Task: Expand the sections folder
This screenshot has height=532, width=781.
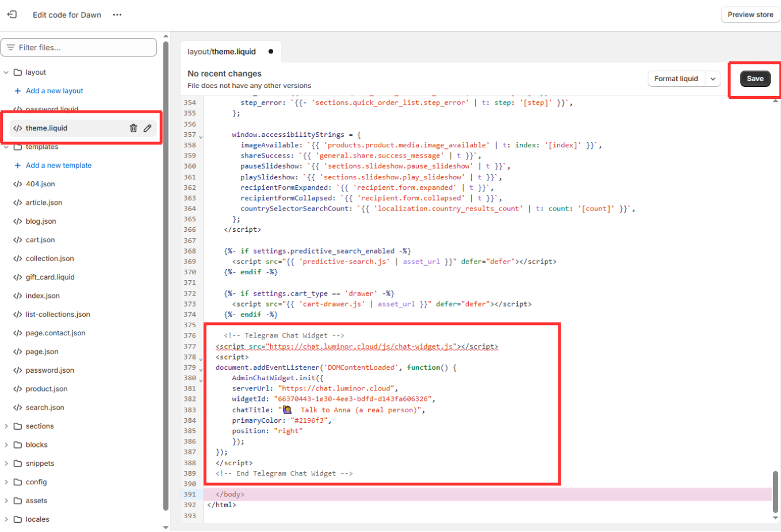Action: click(6, 426)
